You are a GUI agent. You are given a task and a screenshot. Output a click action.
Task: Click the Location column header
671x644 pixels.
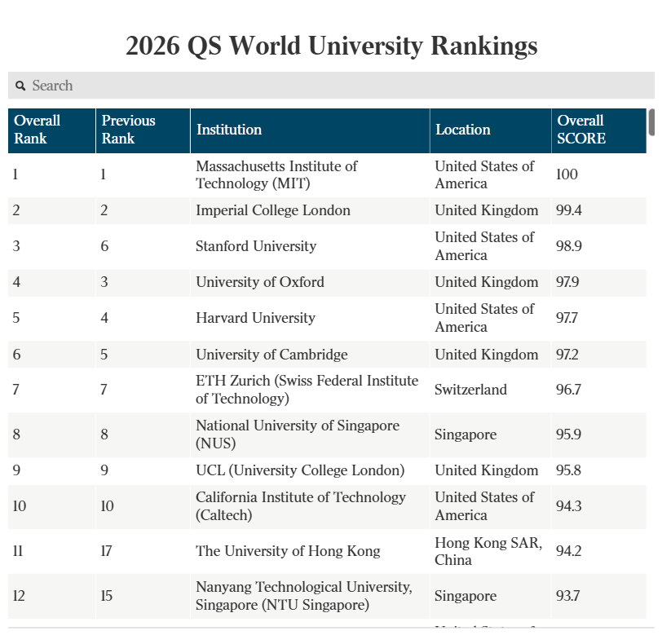(462, 130)
